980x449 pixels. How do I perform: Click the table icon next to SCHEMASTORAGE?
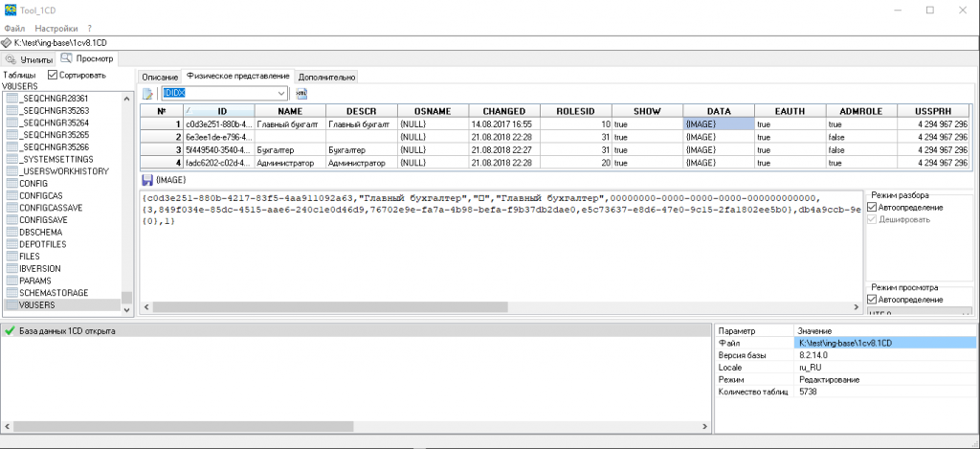11,293
